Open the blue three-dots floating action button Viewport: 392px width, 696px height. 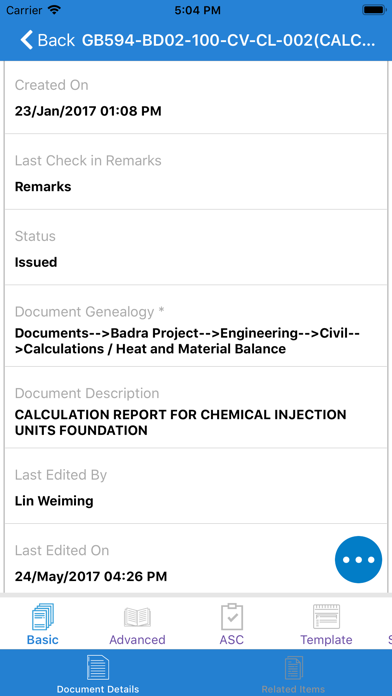[358, 559]
